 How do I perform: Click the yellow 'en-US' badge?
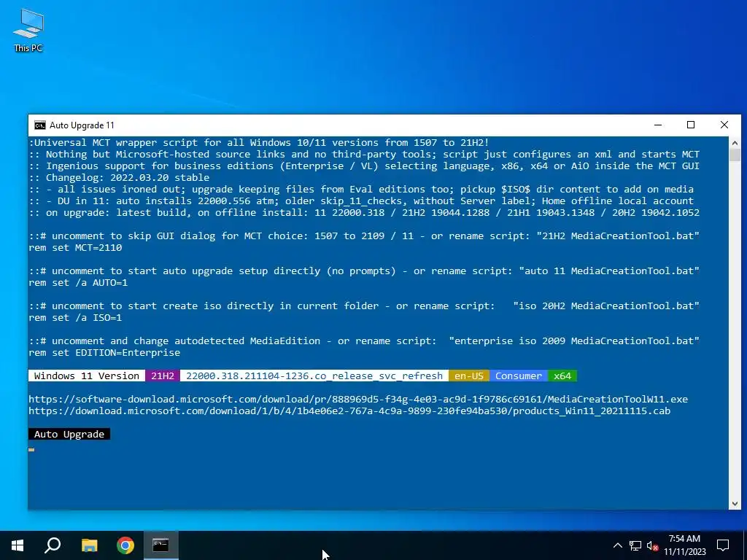coord(469,376)
